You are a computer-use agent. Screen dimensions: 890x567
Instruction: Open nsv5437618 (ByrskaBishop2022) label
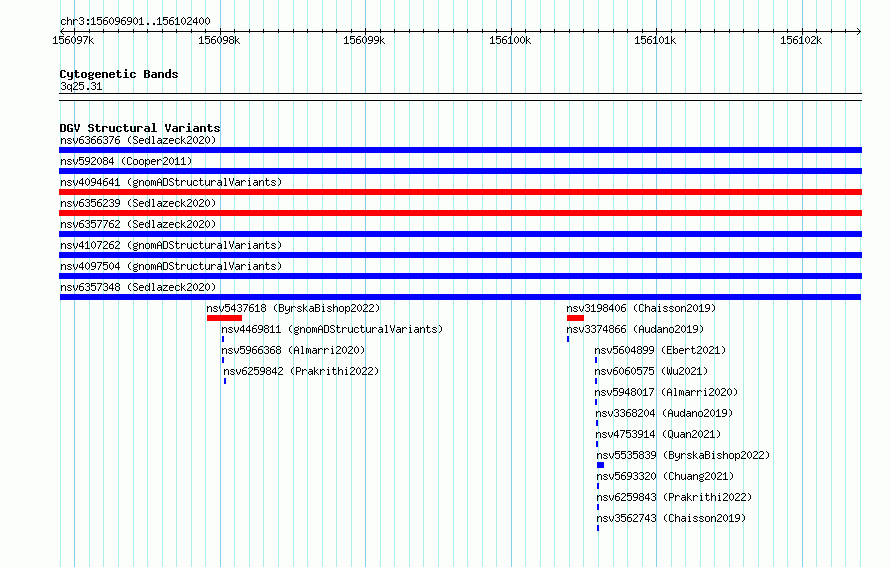click(293, 308)
